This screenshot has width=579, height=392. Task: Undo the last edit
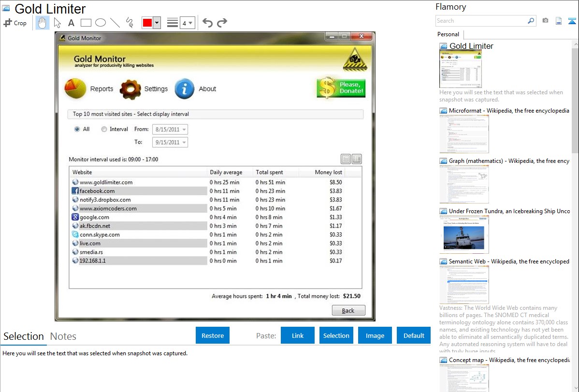[207, 23]
